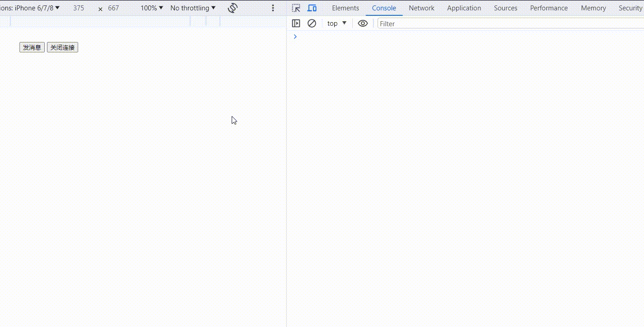Open the zoom level 100% dropdown
Viewport: 644px width, 327px height.
pyautogui.click(x=150, y=8)
